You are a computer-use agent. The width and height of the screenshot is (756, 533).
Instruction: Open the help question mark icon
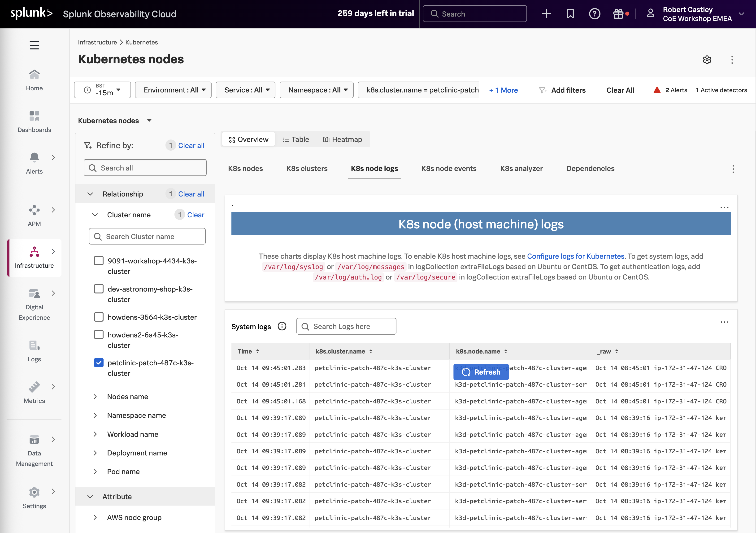click(594, 14)
